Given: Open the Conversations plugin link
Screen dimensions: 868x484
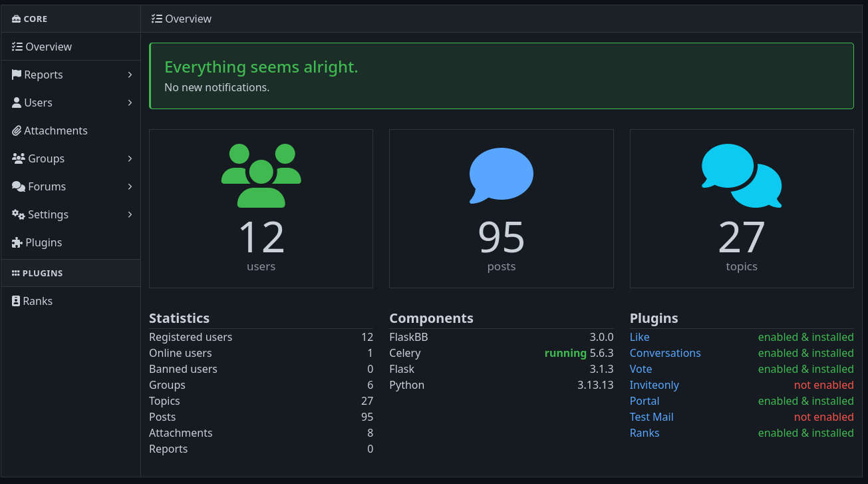Looking at the screenshot, I should 665,353.
